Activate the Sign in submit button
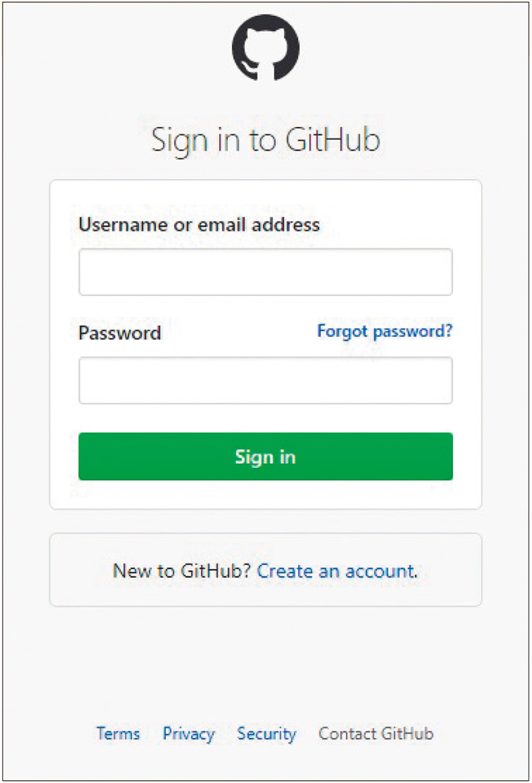 click(x=266, y=456)
